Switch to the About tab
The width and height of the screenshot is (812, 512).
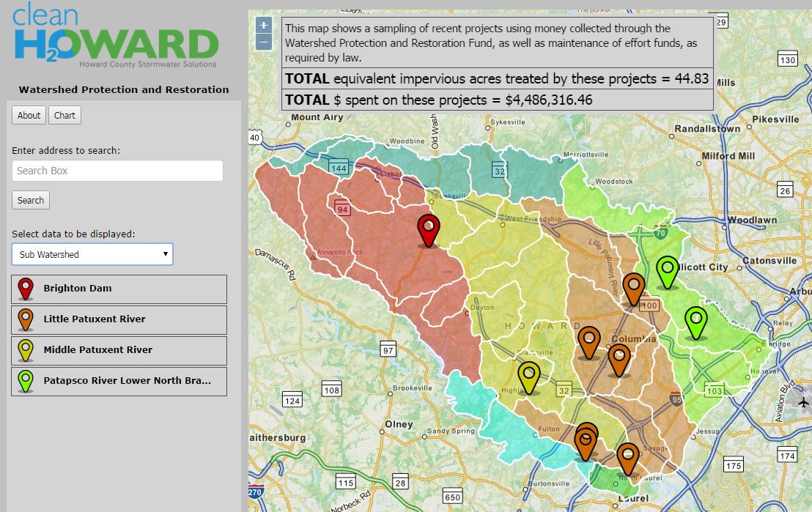point(28,115)
